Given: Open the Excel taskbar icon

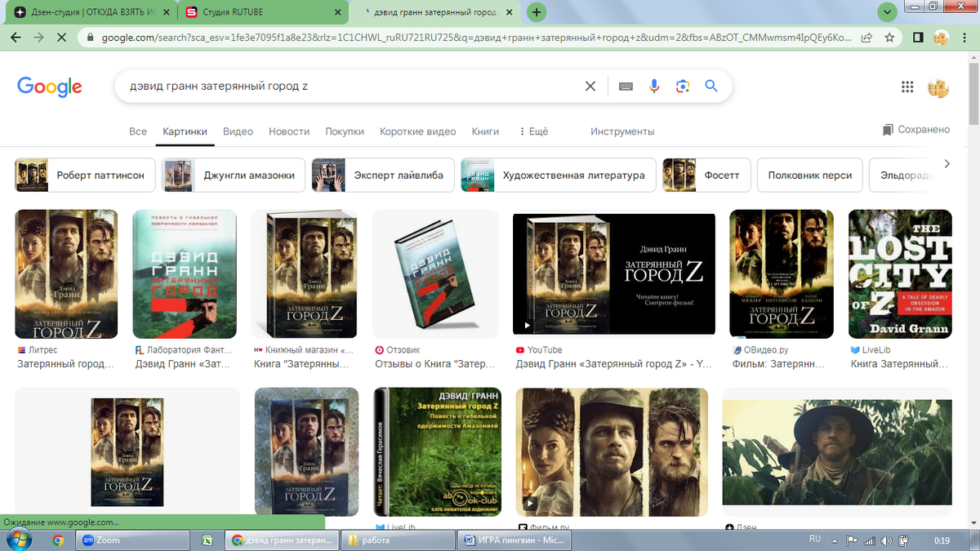Looking at the screenshot, I should coord(207,540).
